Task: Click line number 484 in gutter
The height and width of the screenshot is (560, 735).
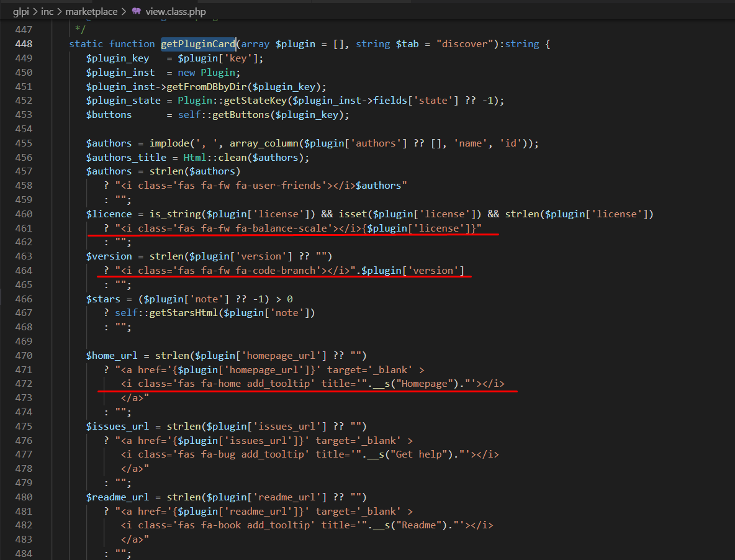Action: [x=24, y=553]
